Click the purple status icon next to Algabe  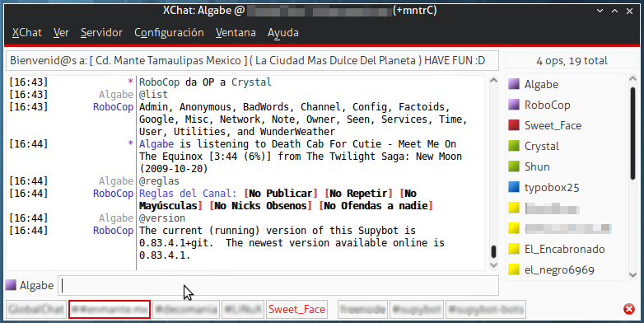pos(514,84)
